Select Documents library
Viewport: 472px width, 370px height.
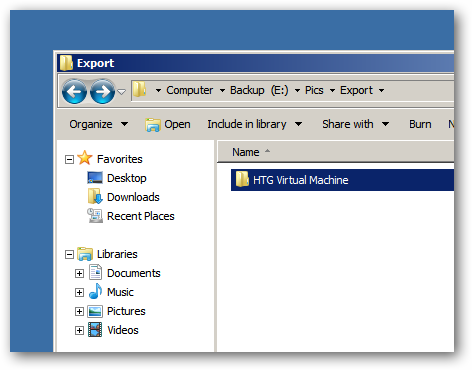pos(134,273)
